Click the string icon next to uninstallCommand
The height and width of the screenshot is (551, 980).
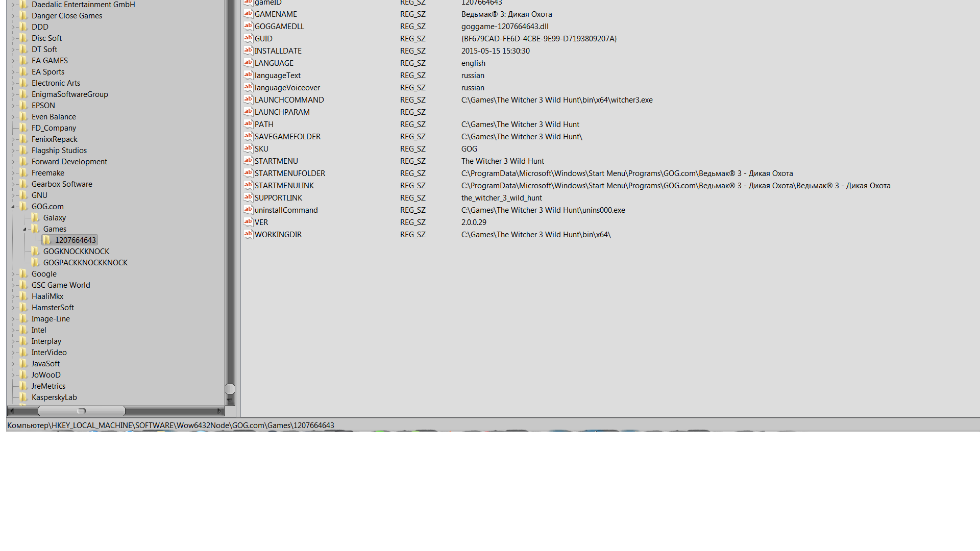point(248,210)
